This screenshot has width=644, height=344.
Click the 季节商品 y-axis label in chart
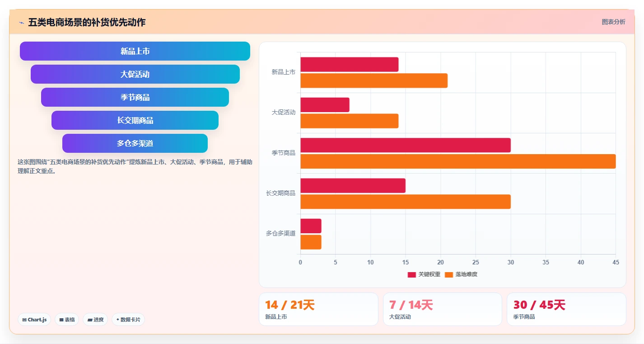[283, 153]
